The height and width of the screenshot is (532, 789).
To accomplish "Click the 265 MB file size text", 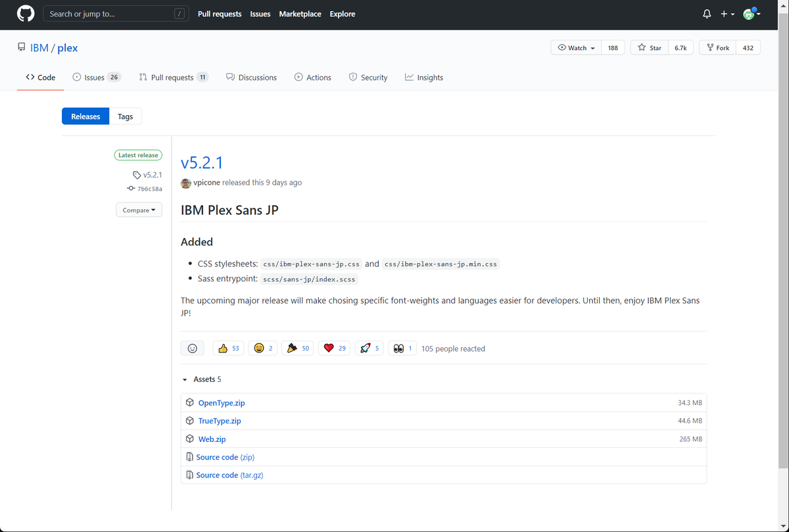I will (x=690, y=439).
